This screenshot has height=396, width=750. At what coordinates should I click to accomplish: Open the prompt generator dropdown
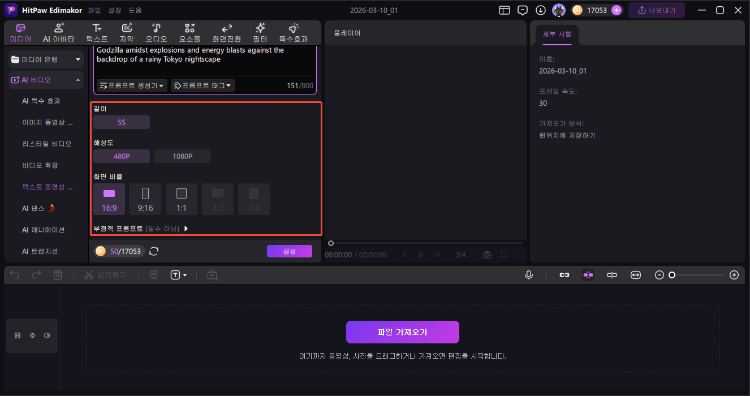[x=132, y=86]
